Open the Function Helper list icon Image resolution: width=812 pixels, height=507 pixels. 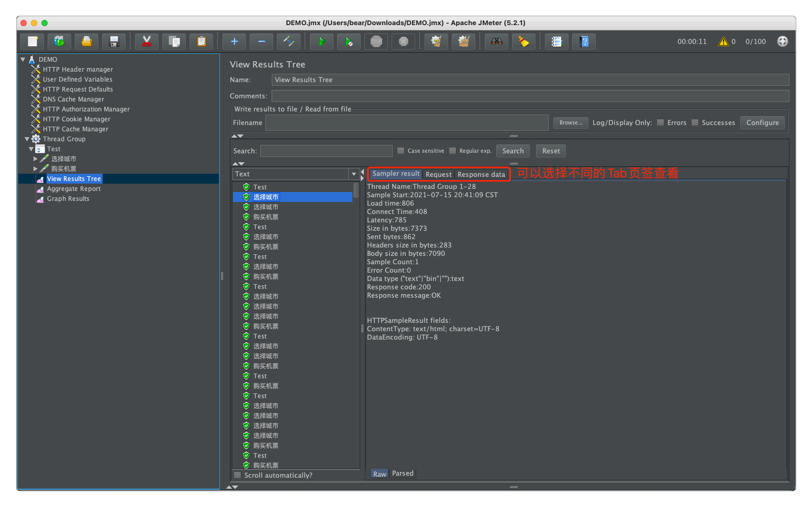pos(557,41)
